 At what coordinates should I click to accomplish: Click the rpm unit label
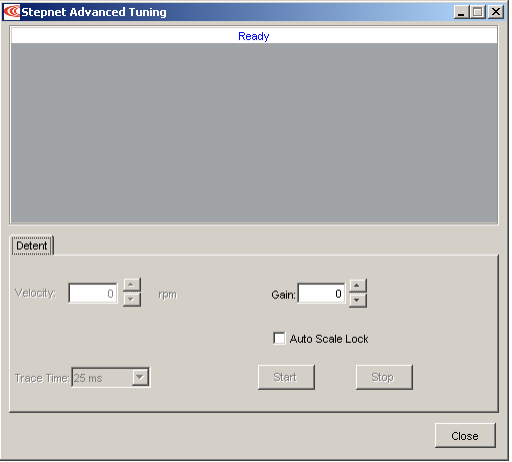pos(167,294)
